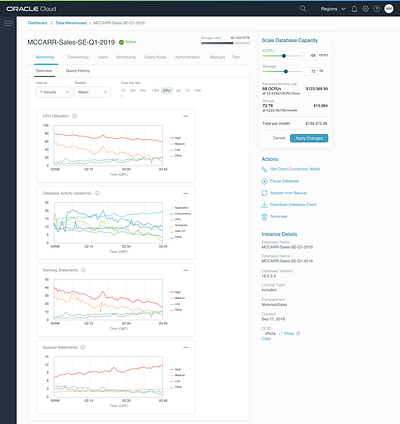
Task: Click the Storage used progress bar
Action: pyautogui.click(x=225, y=43)
